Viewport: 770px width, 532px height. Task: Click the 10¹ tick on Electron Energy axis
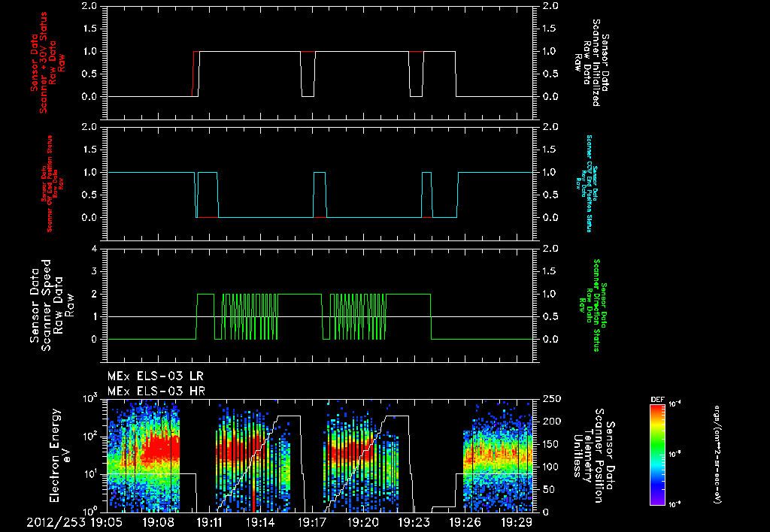click(x=89, y=474)
